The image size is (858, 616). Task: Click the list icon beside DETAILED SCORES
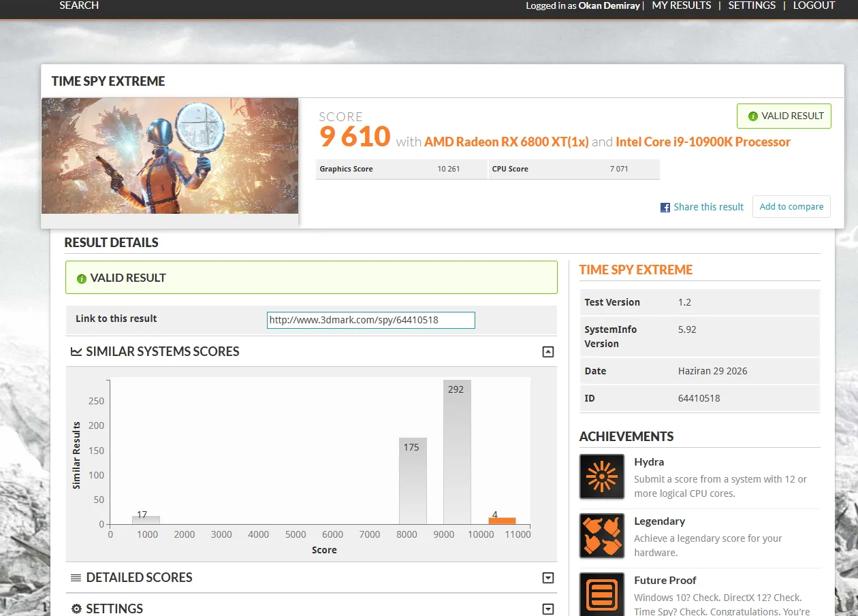tap(76, 578)
